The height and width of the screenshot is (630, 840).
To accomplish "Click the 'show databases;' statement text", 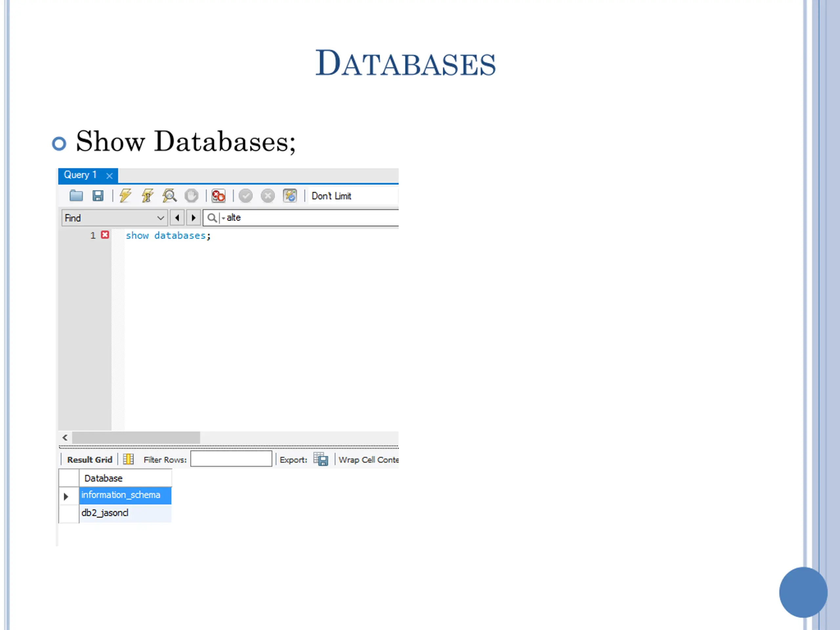I will (x=168, y=236).
